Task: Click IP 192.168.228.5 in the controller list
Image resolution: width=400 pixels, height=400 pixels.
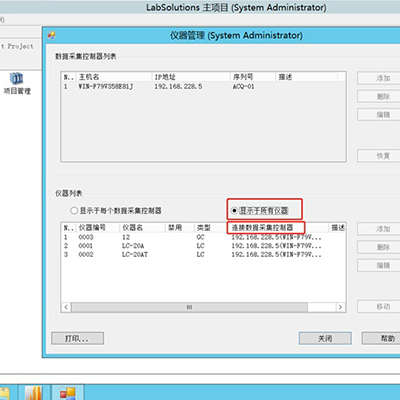Action: coord(178,87)
